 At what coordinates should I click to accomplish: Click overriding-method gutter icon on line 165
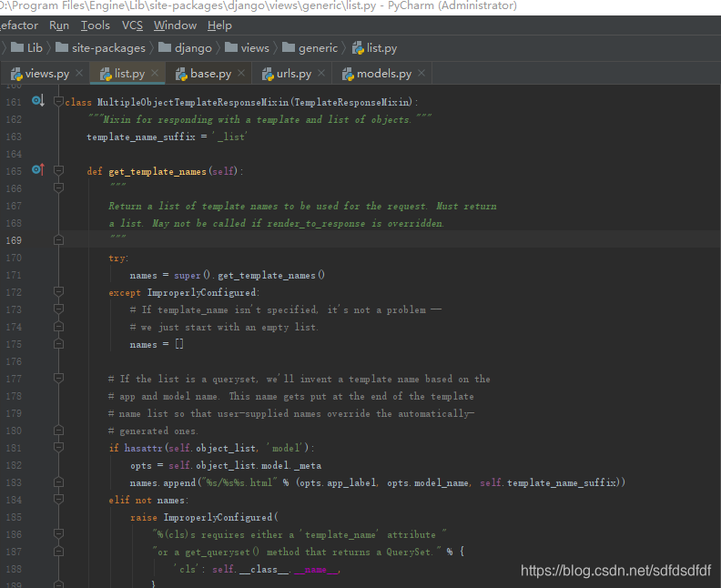tap(38, 169)
